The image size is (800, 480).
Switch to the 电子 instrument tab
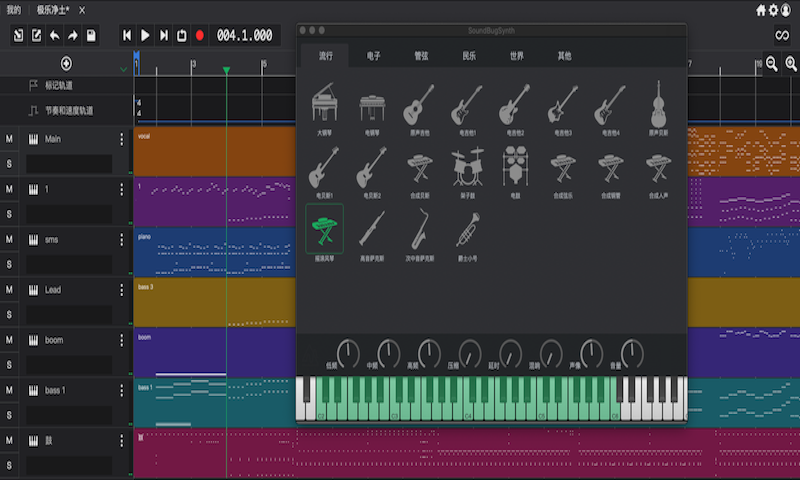click(373, 56)
